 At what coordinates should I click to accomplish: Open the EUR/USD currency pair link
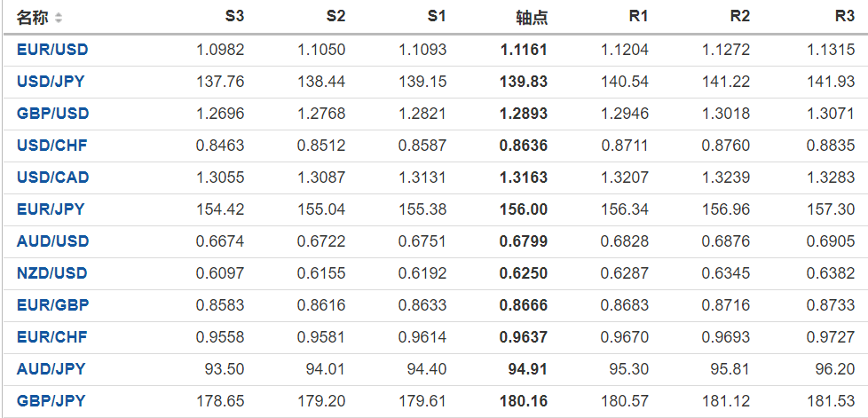coord(52,50)
